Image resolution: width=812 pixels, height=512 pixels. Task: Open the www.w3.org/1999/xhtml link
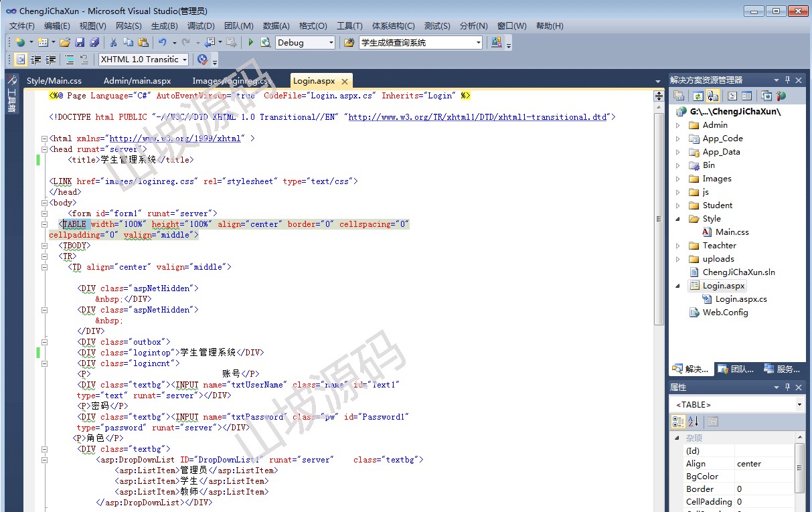click(175, 139)
